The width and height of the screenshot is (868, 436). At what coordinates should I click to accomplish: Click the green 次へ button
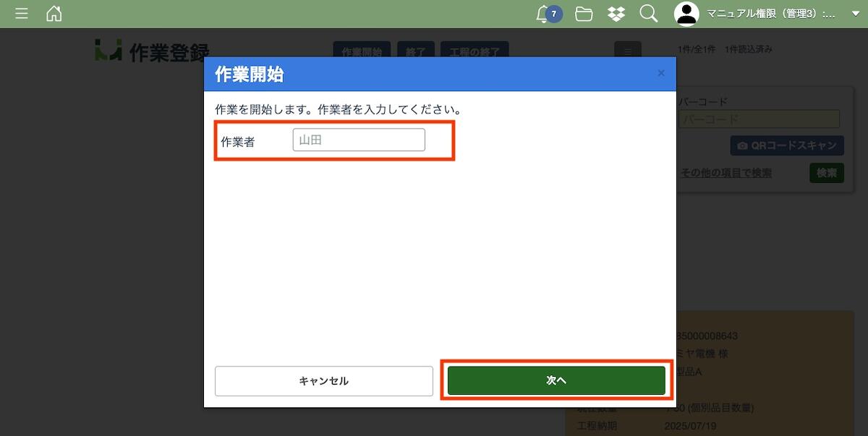(x=556, y=380)
